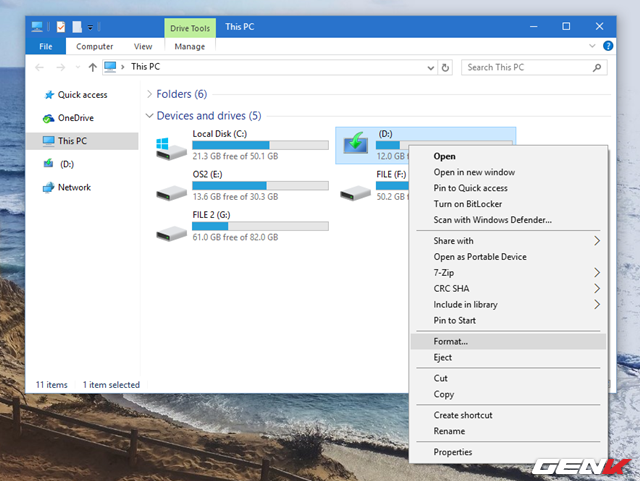
Task: Expand the 7-Zip submenu
Action: [x=508, y=273]
